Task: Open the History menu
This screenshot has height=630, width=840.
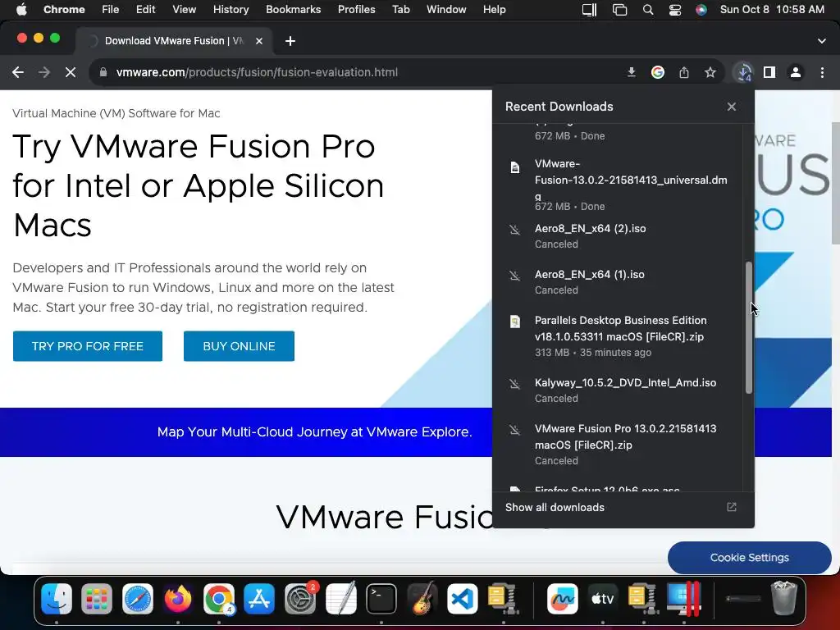Action: coord(231,10)
